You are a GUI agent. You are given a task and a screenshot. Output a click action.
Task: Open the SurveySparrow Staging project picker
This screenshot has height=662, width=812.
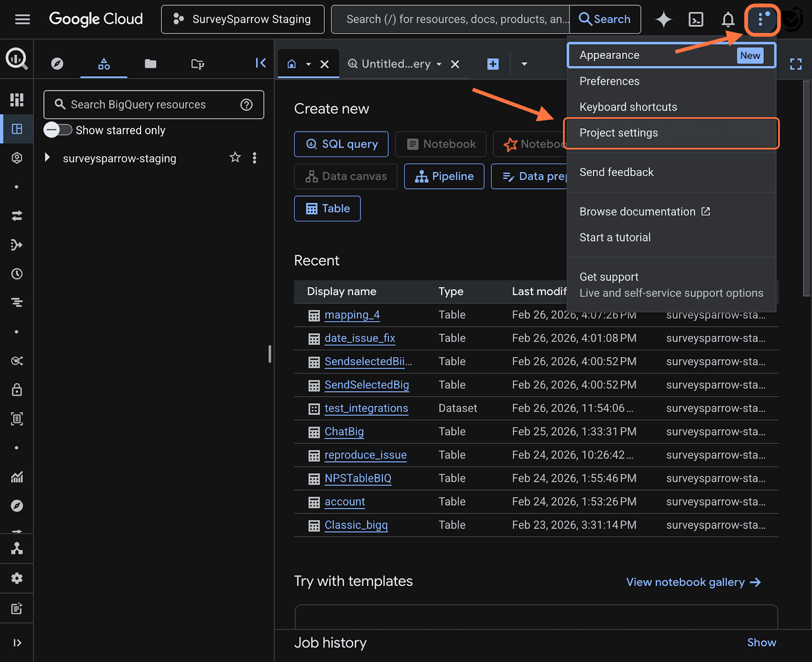coord(243,19)
